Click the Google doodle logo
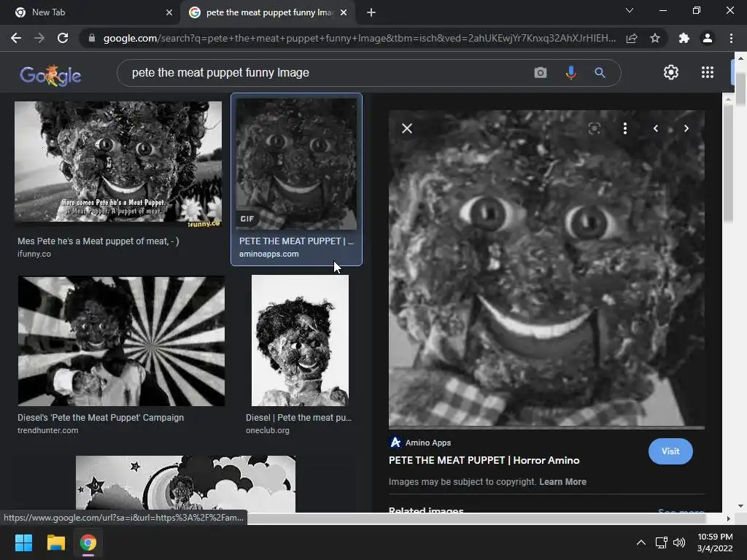The image size is (747, 560). coord(50,75)
